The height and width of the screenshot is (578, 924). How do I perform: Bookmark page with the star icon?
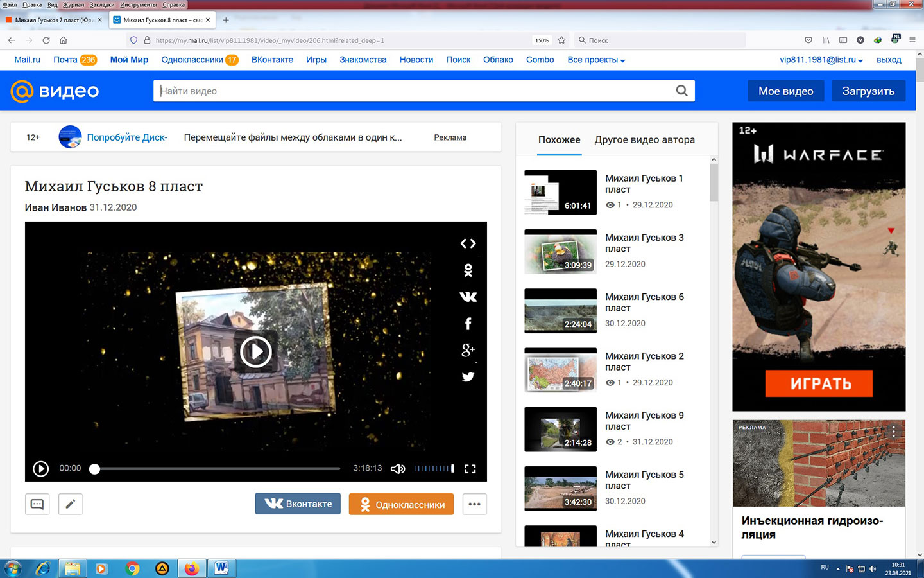tap(561, 40)
